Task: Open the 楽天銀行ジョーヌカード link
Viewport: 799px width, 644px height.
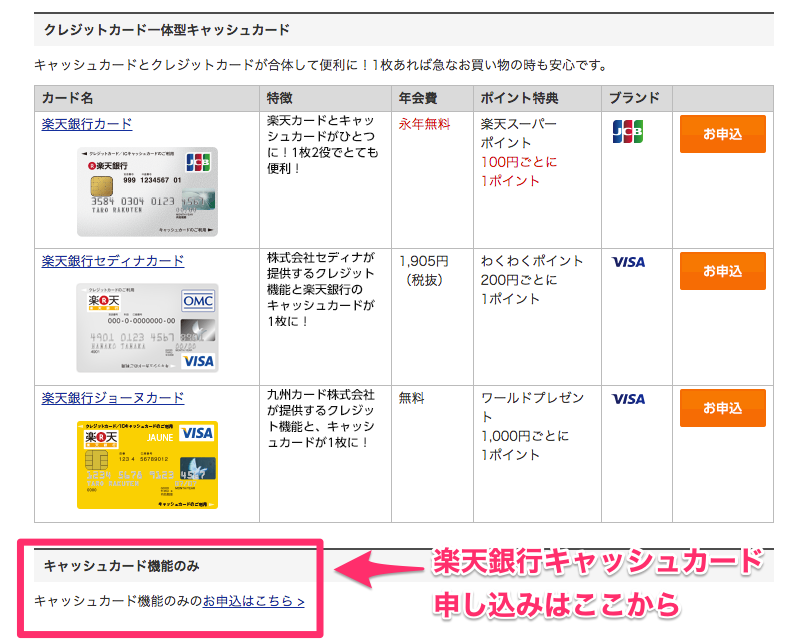Action: pos(113,398)
